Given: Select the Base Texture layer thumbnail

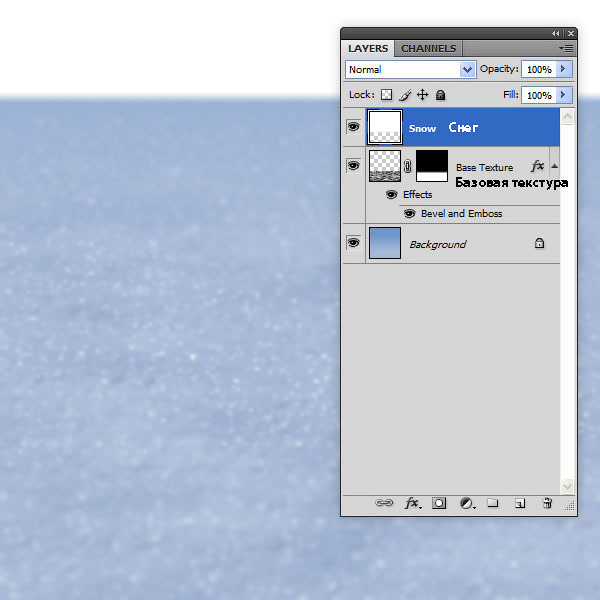Looking at the screenshot, I should click(385, 166).
